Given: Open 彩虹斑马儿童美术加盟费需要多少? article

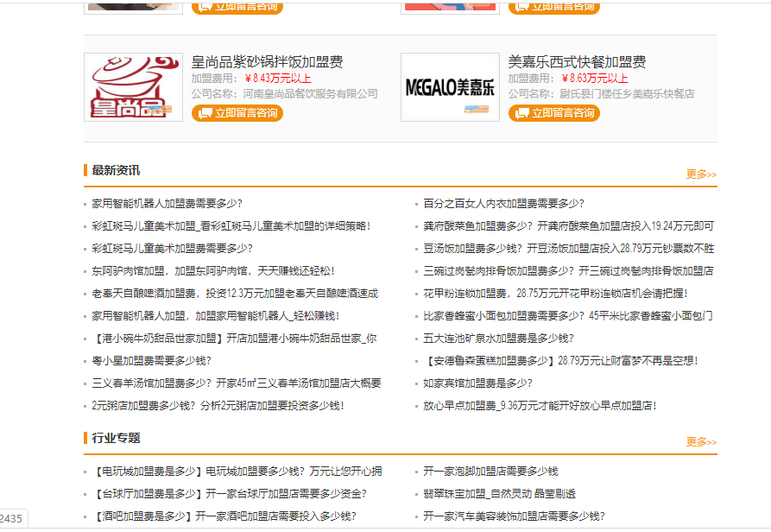Looking at the screenshot, I should 172,249.
